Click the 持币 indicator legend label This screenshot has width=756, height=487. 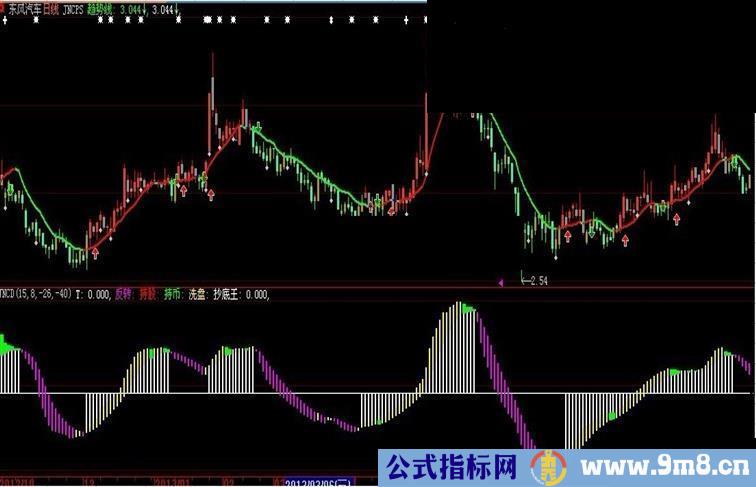pyautogui.click(x=171, y=294)
